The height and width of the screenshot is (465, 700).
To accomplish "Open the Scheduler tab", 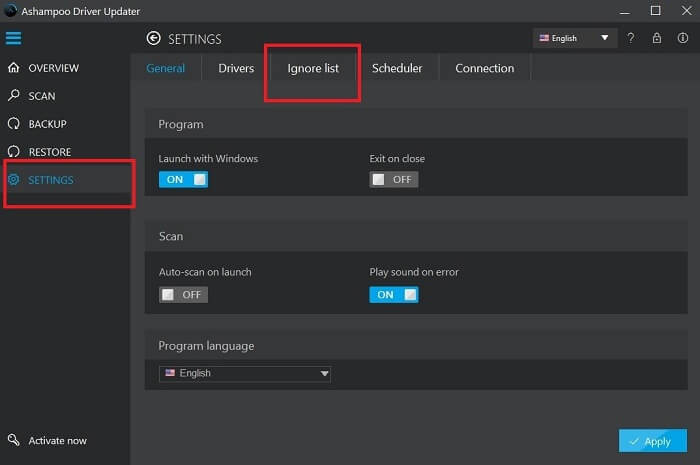I will click(x=397, y=68).
